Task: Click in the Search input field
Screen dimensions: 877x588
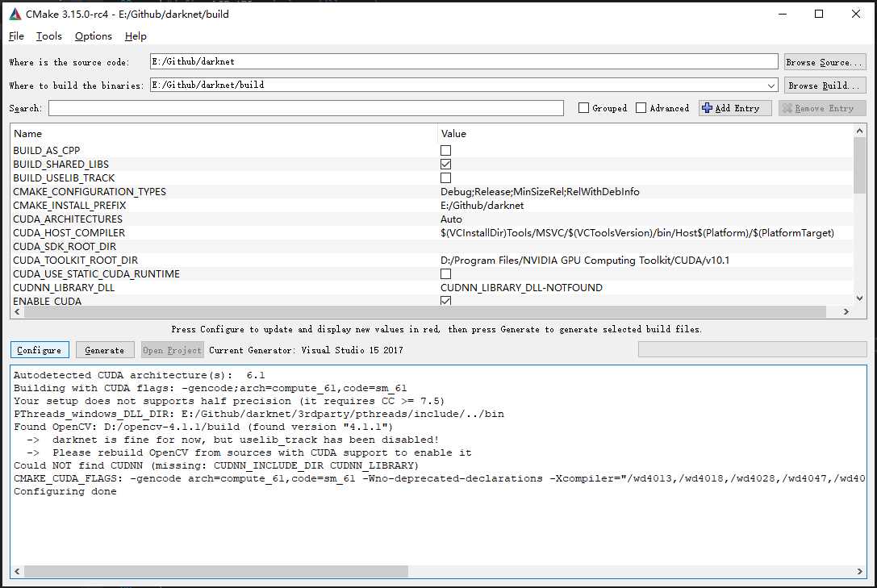Action: 306,108
